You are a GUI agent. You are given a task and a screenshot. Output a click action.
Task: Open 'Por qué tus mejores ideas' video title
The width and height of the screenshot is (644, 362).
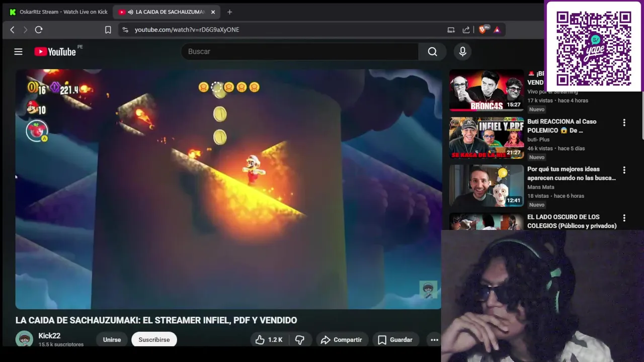572,173
